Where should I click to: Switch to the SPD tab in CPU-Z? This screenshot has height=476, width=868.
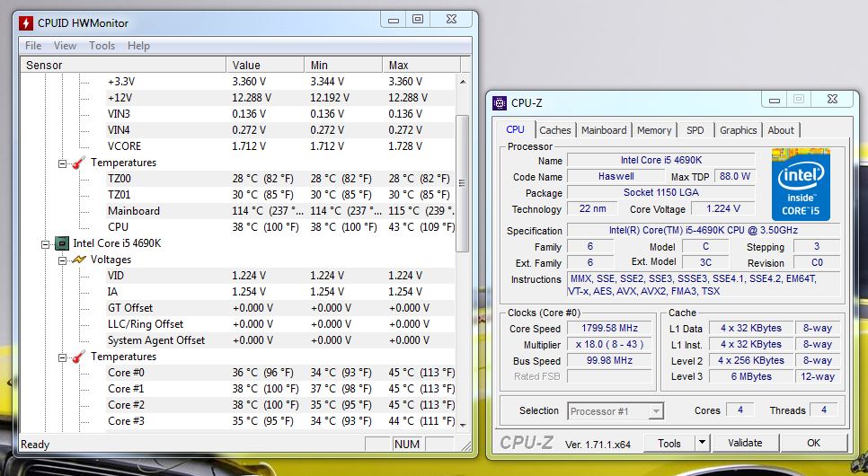pos(695,130)
